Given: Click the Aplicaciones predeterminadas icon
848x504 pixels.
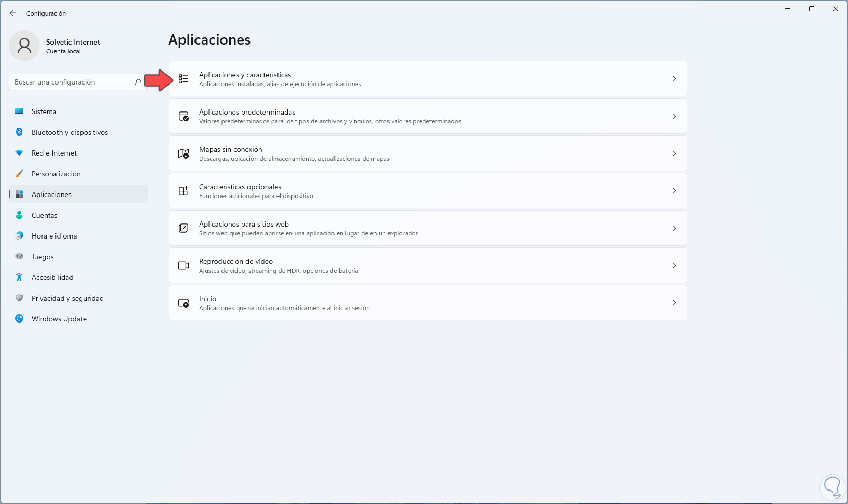Looking at the screenshot, I should click(184, 116).
